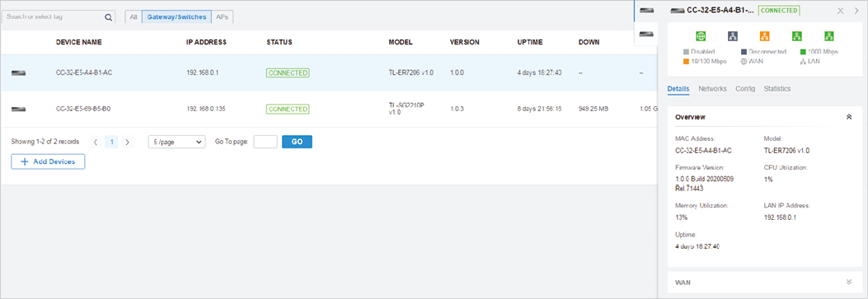This screenshot has width=868, height=299.
Task: Expand the WAN section
Action: point(849,282)
